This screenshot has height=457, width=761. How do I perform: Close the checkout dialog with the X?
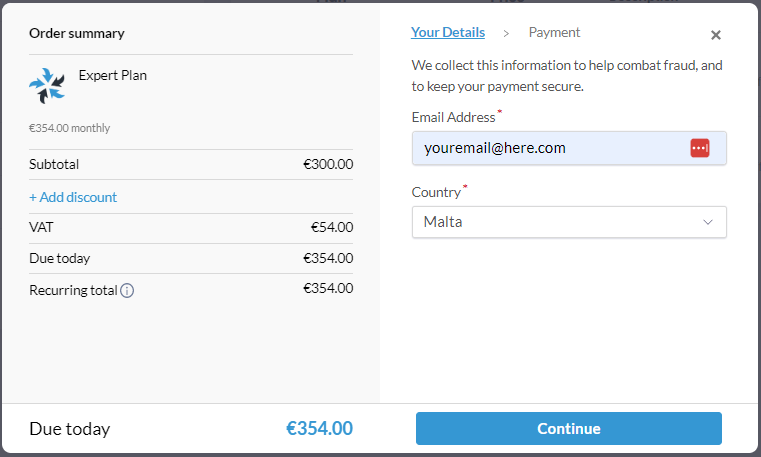[715, 35]
